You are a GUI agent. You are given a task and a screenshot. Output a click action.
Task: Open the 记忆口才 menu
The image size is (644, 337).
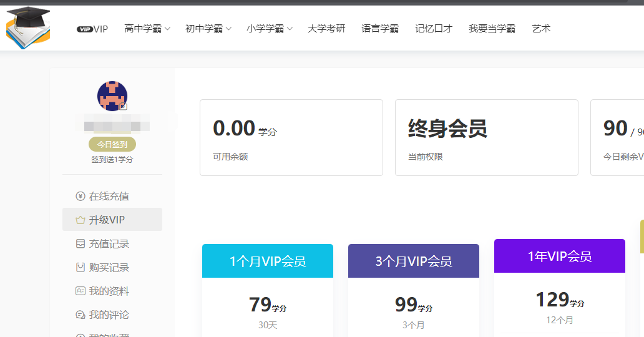[434, 29]
